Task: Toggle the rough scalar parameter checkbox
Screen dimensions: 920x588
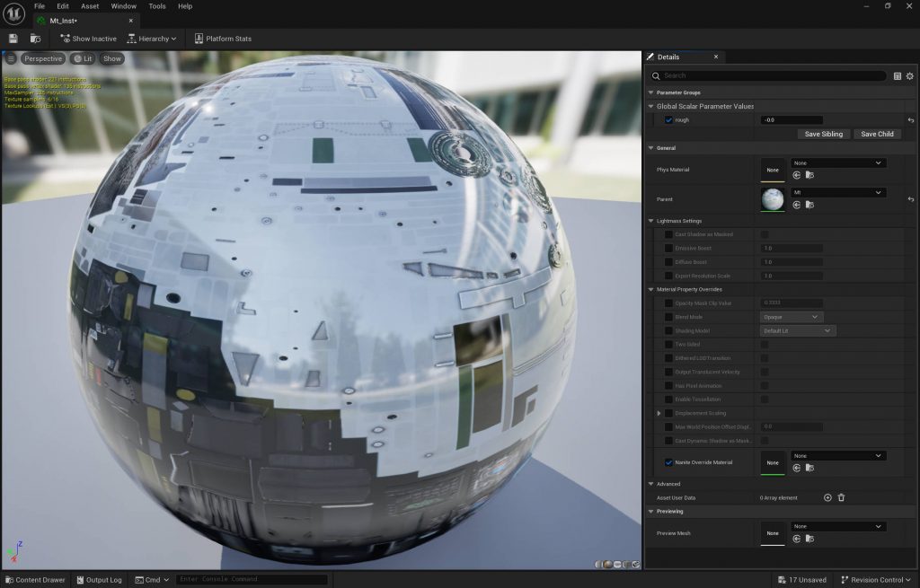Action: (668, 120)
